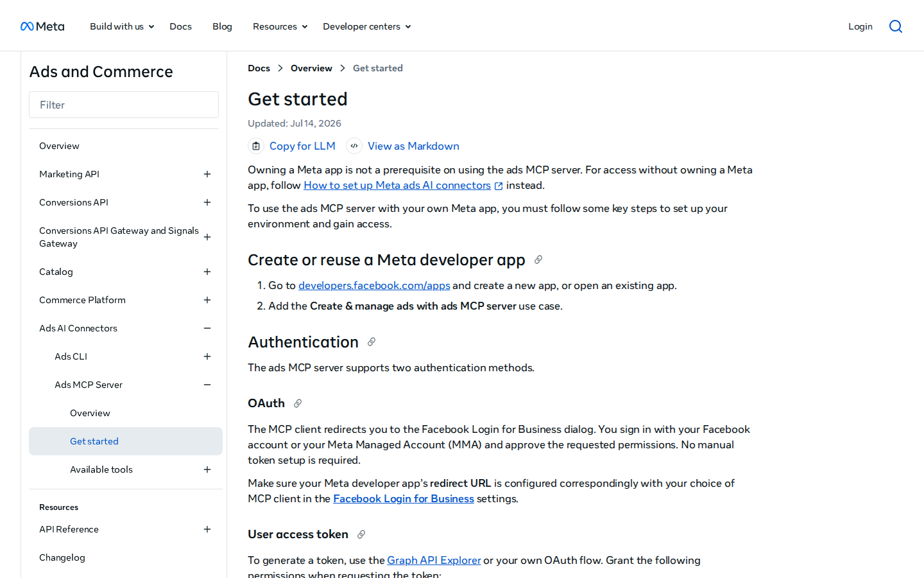Click the Resources sidebar section label
Image resolution: width=924 pixels, height=578 pixels.
(58, 507)
